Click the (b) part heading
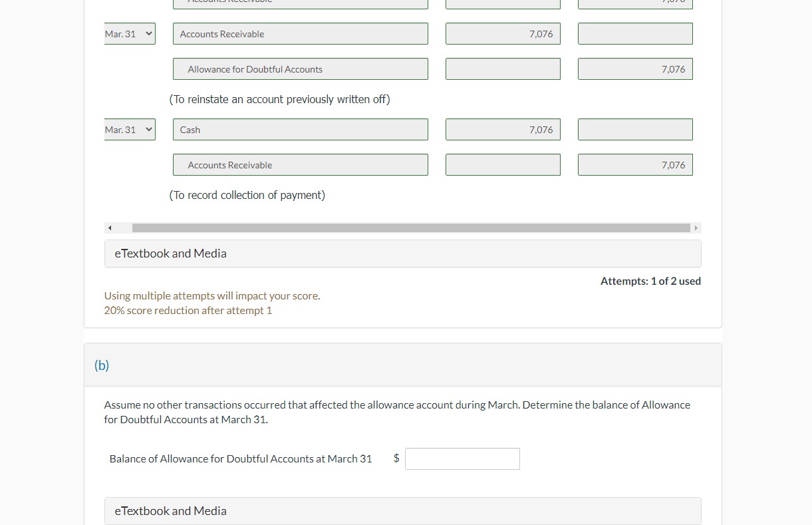This screenshot has width=812, height=525. (x=102, y=365)
